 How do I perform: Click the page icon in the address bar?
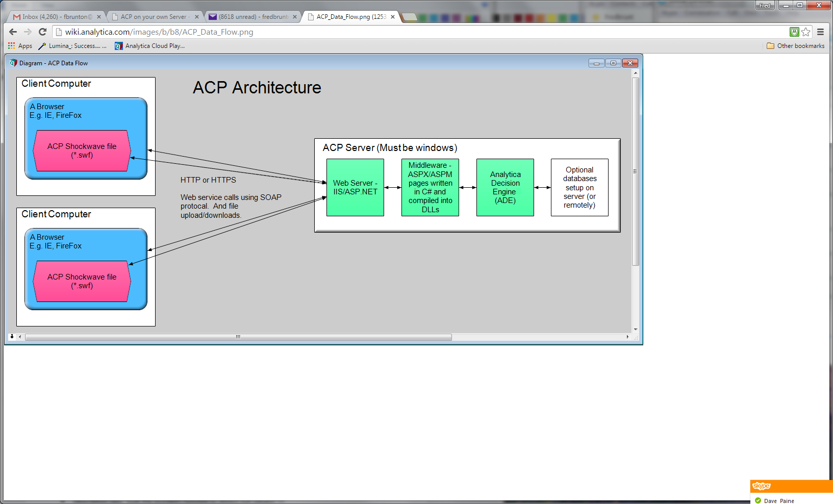tap(59, 32)
